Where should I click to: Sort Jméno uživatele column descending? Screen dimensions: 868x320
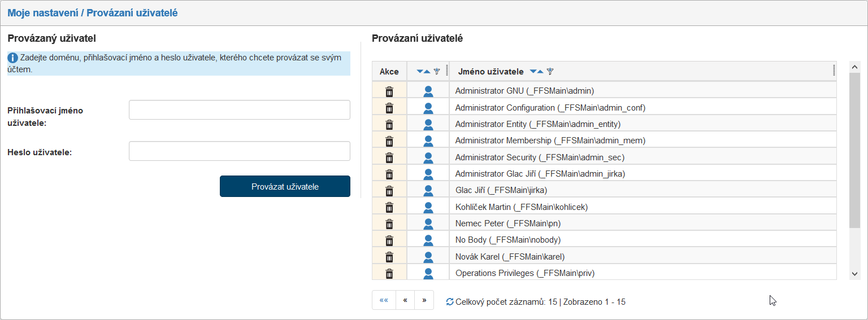[532, 72]
